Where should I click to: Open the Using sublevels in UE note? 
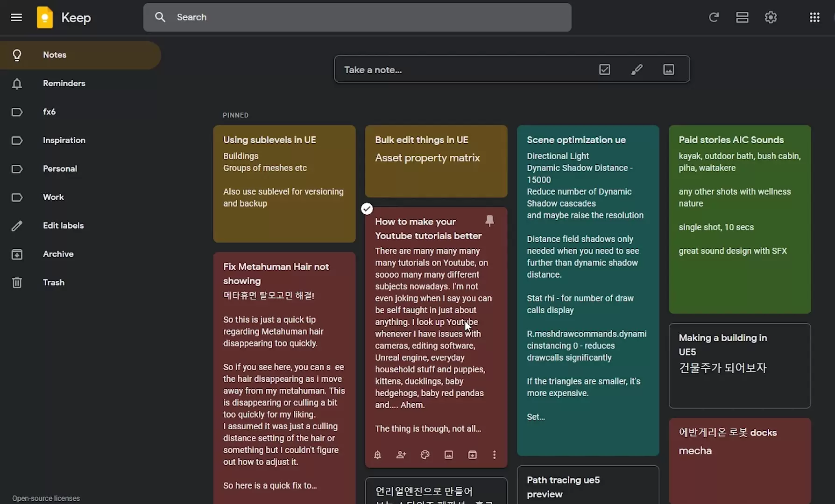point(284,184)
